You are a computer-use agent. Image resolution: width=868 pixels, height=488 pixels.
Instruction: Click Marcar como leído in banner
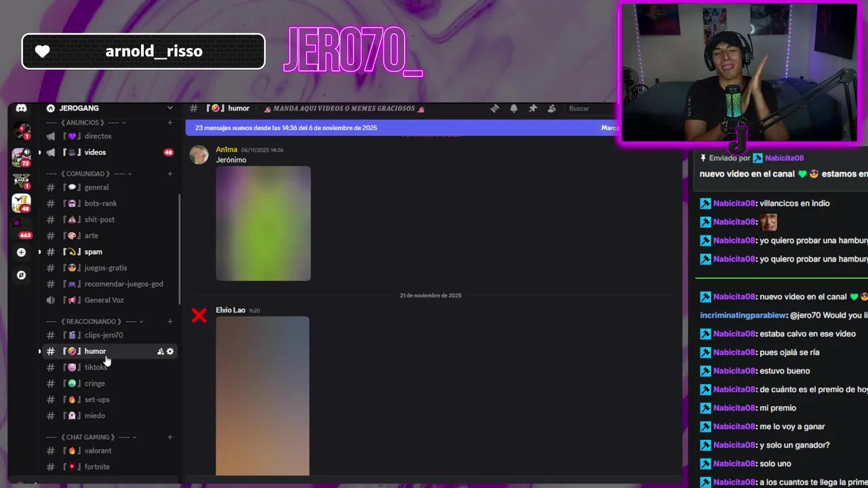609,127
